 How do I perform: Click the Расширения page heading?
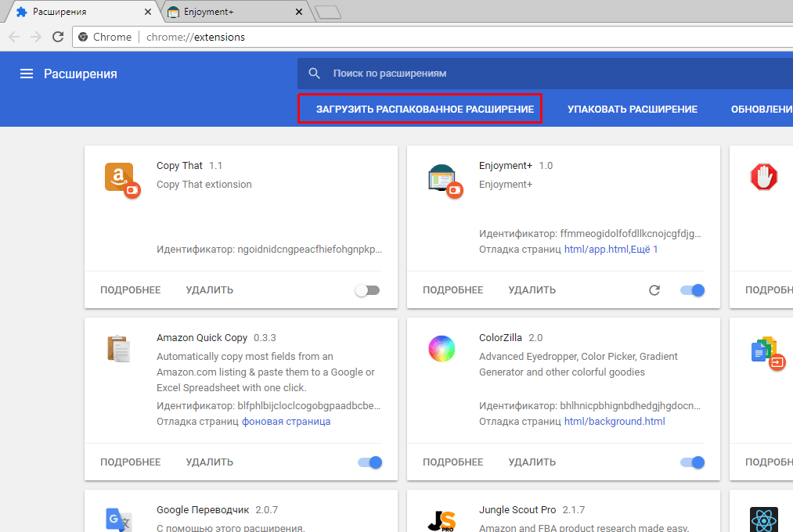click(x=81, y=74)
